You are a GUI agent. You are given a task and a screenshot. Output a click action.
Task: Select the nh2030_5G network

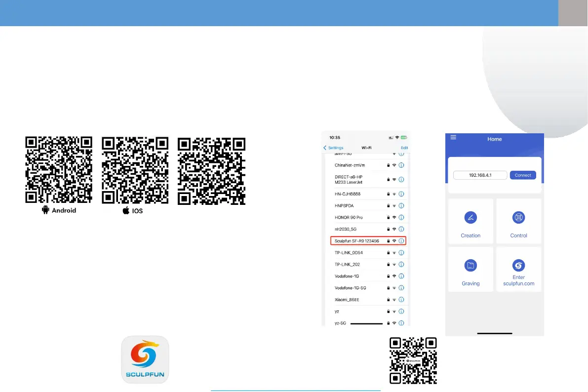[368, 229]
